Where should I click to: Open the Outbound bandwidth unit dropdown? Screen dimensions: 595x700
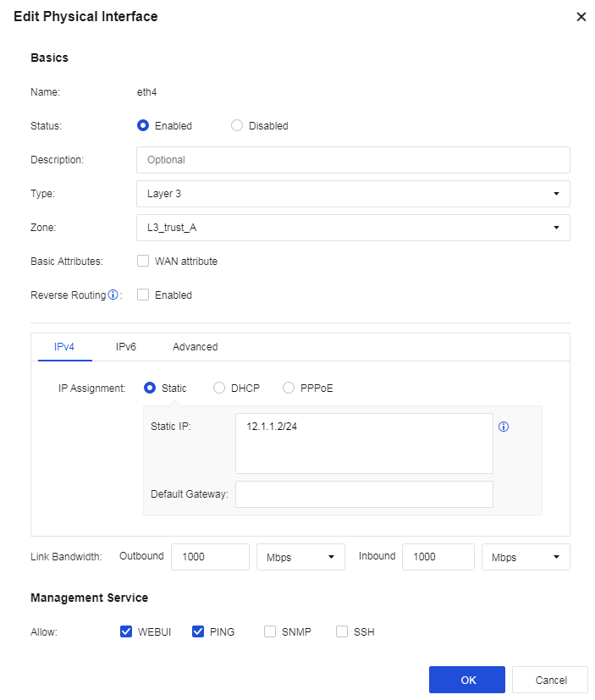[x=300, y=557]
